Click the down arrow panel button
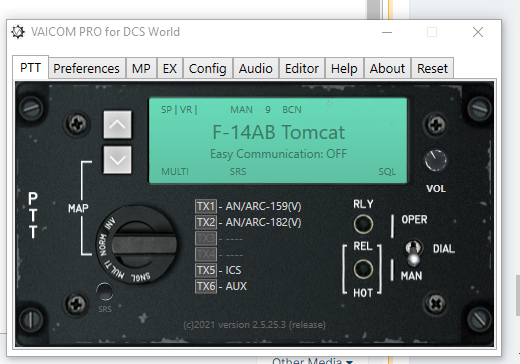Screen dimensions: 520x364 click(x=117, y=160)
